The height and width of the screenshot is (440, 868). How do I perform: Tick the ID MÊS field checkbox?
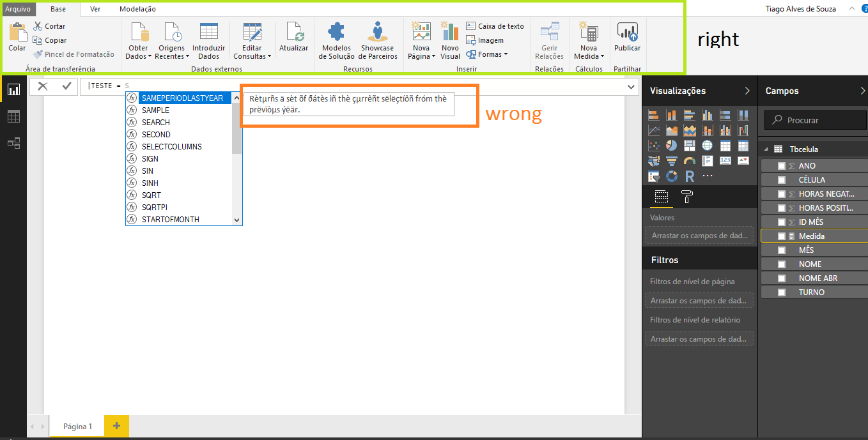pyautogui.click(x=781, y=222)
